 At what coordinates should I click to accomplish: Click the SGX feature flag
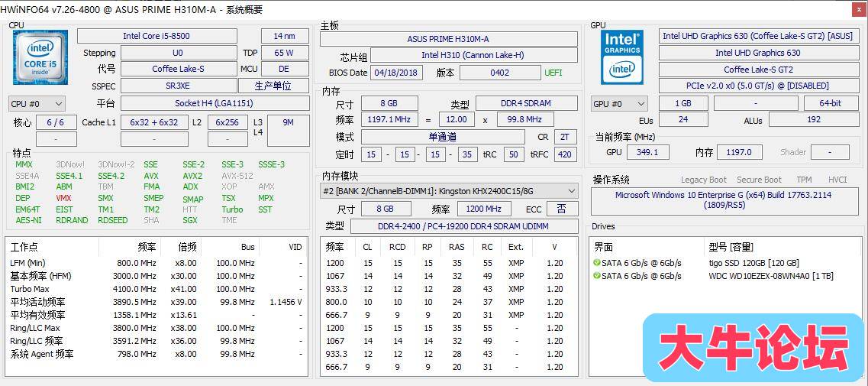(189, 220)
